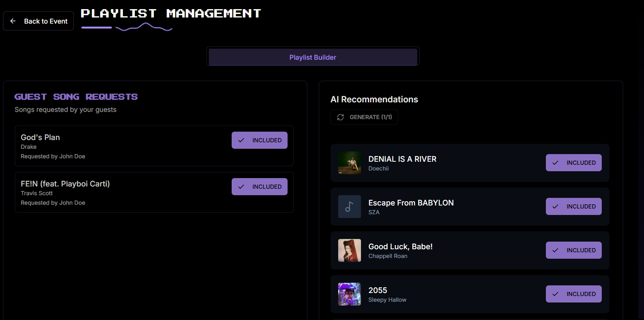The height and width of the screenshot is (320, 644).
Task: Toggle Included for DENIAL IS A RIVER
Action: tap(574, 163)
